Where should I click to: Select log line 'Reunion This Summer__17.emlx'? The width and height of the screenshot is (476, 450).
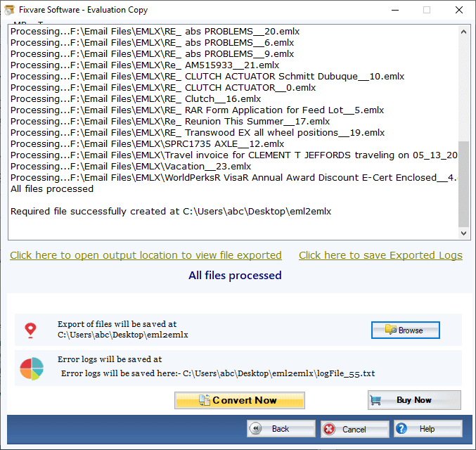pos(170,121)
